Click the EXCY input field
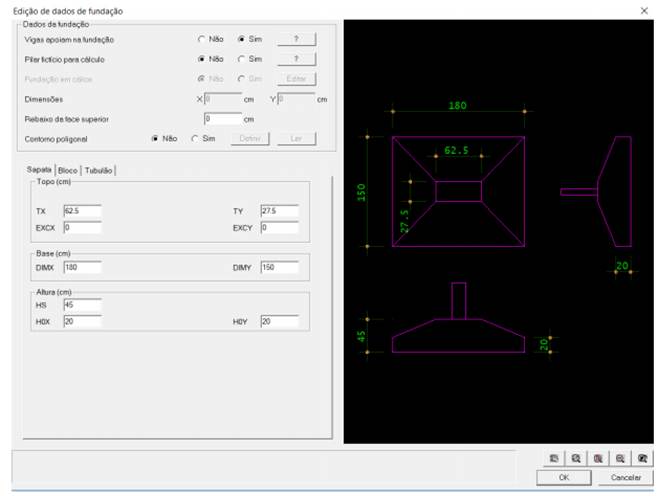The height and width of the screenshot is (496, 658). pos(279,227)
